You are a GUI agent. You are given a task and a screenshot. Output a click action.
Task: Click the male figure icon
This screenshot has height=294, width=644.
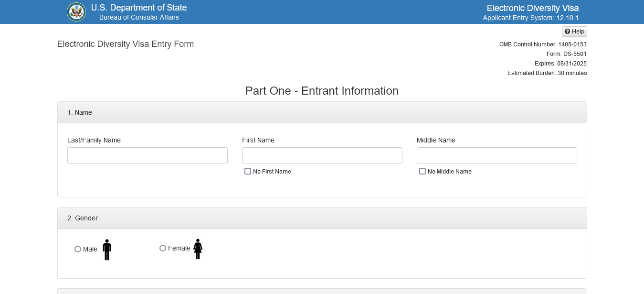[x=107, y=250]
